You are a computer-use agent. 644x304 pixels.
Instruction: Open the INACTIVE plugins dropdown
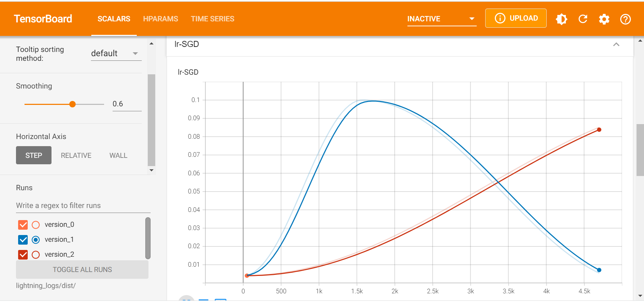[441, 19]
